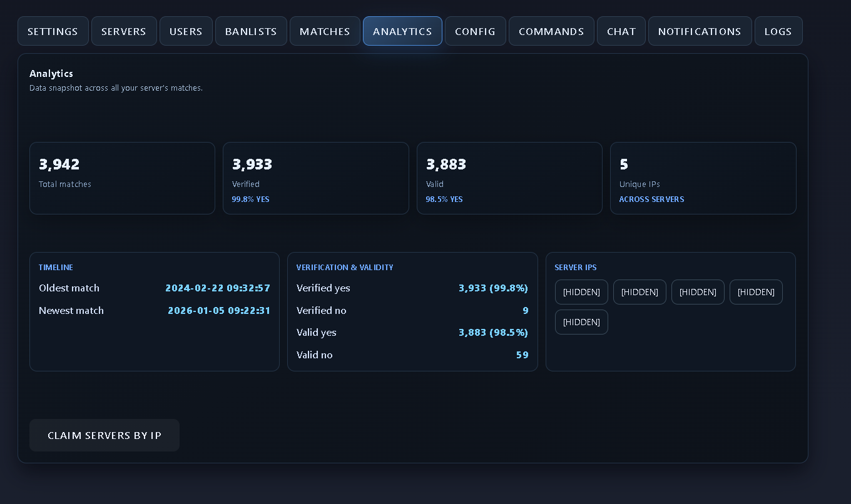Screen dimensions: 851x504
Task: Click the Oldest match label
Action: [x=69, y=288]
